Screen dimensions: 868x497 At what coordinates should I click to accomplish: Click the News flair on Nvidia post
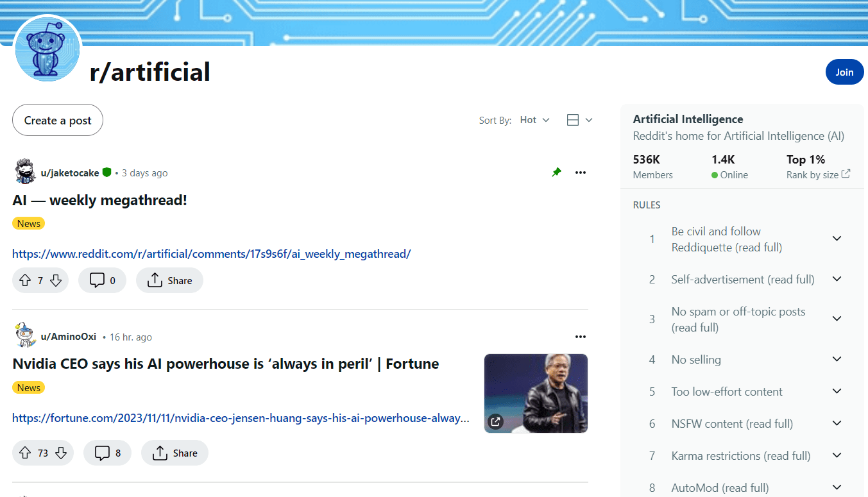pos(29,387)
